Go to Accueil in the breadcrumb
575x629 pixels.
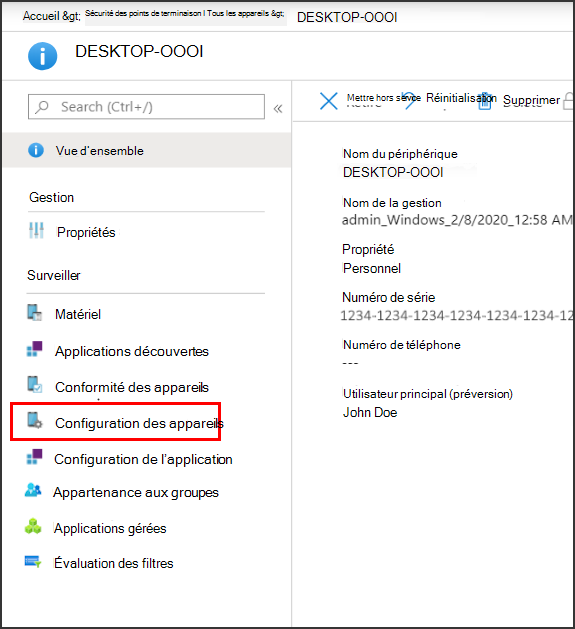click(x=41, y=16)
